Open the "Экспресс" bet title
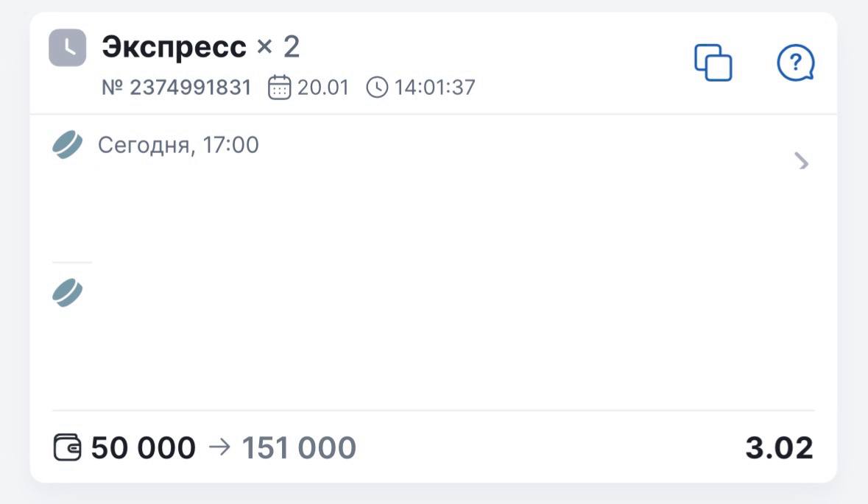868x504 pixels. pyautogui.click(x=174, y=47)
